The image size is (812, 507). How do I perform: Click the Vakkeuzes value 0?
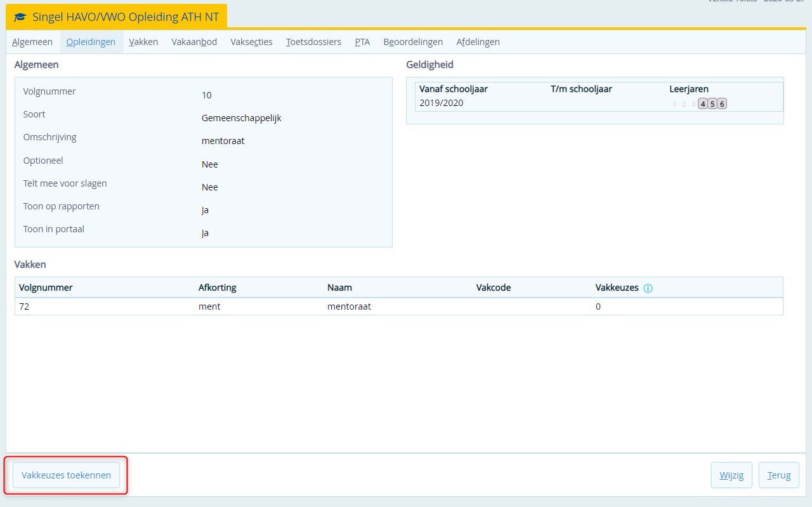coord(598,306)
